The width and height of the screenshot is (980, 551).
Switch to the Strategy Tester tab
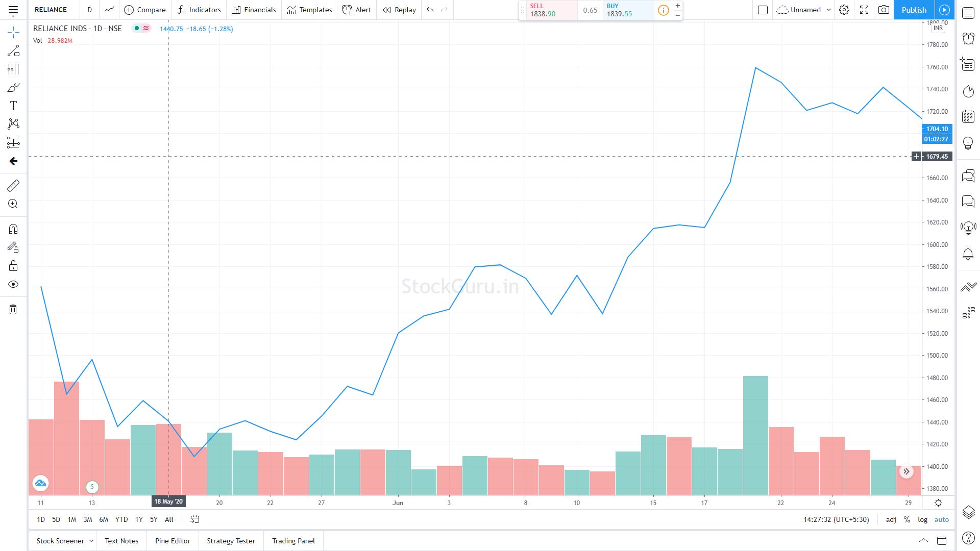[x=231, y=541]
